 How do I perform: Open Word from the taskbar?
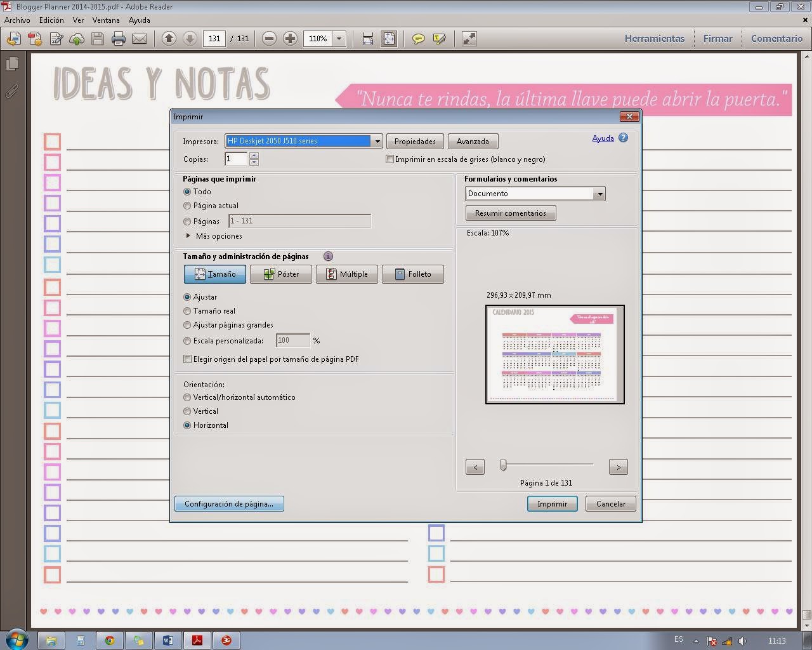coord(168,640)
